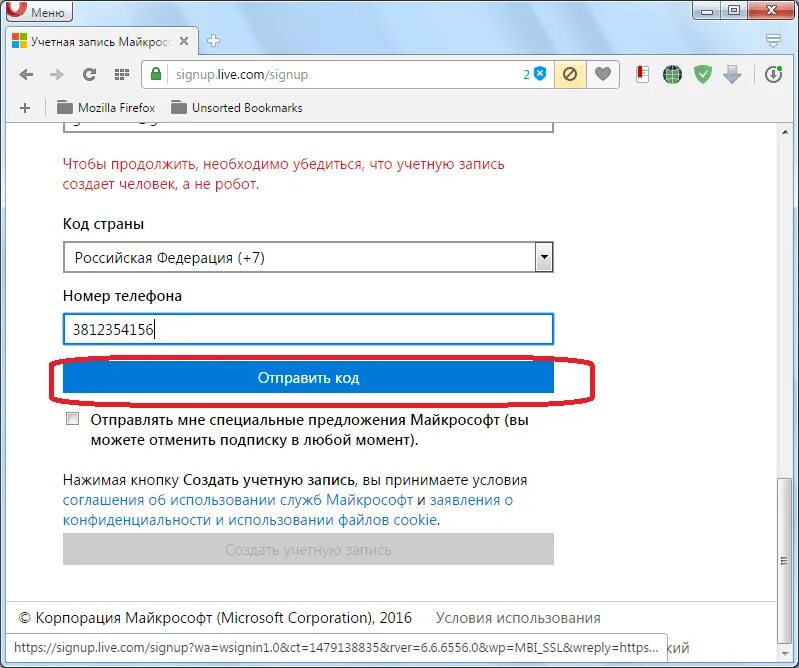Open заявления о конфиденциальности cookie link
The width and height of the screenshot is (799, 668).
coord(288,510)
